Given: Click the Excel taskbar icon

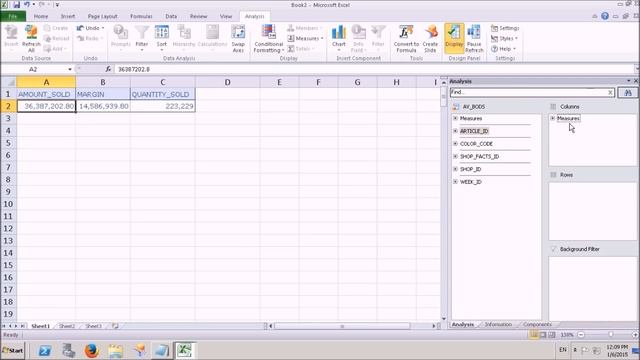Looking at the screenshot, I should [x=184, y=351].
